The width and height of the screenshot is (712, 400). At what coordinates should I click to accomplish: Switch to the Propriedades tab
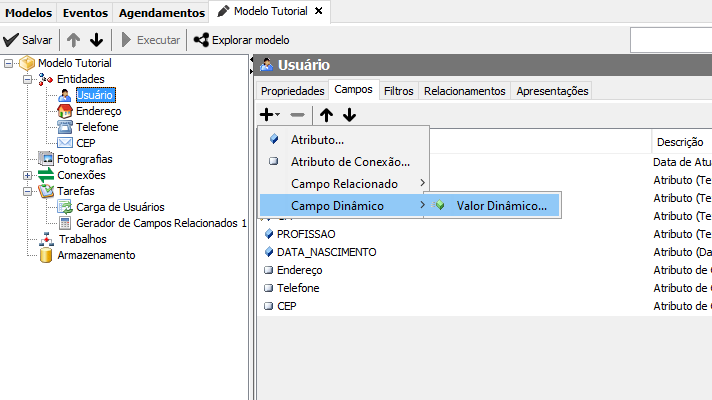tap(293, 91)
